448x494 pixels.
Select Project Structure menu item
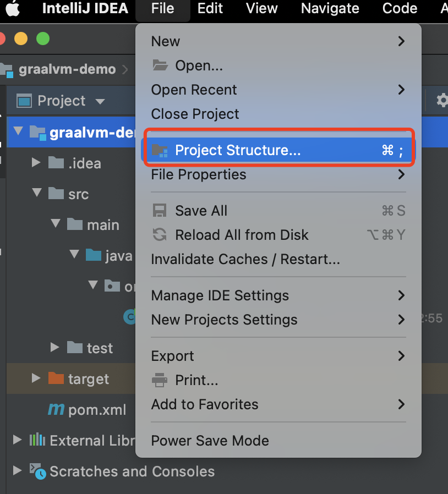click(278, 150)
